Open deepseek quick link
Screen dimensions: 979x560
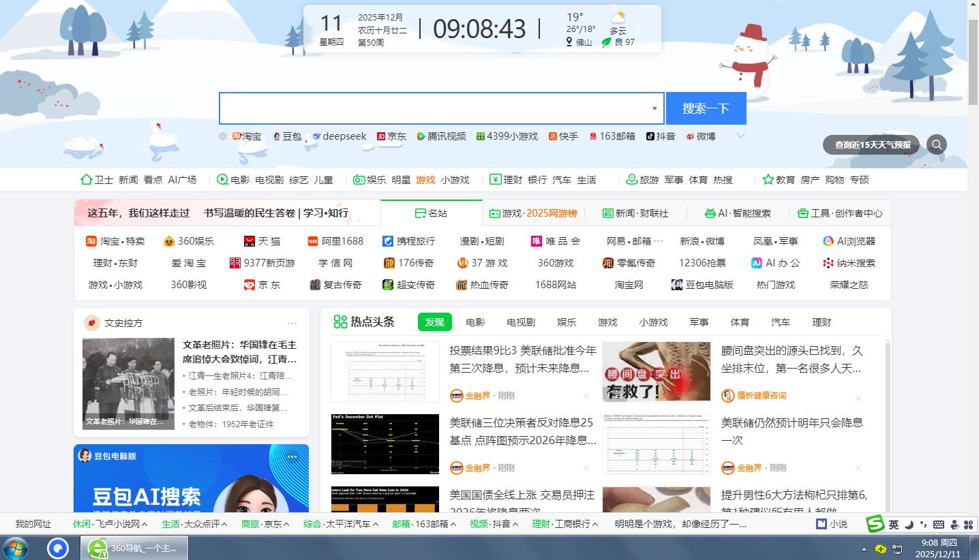point(340,136)
